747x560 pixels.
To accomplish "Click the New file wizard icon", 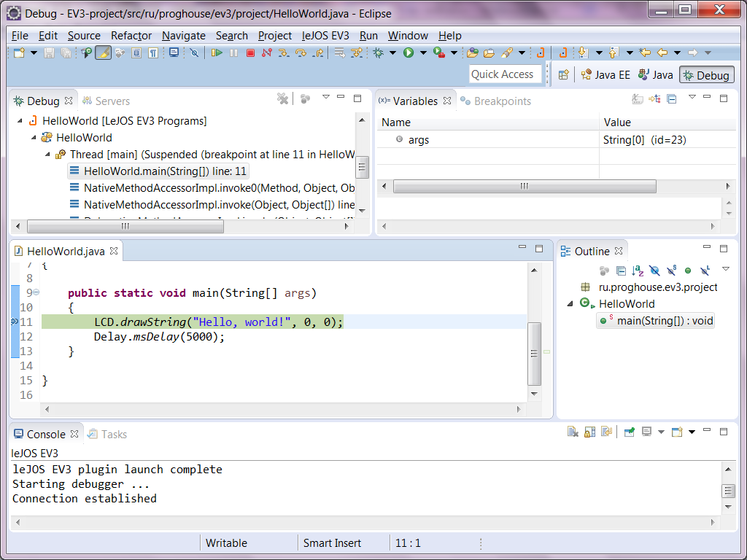I will pyautogui.click(x=19, y=52).
